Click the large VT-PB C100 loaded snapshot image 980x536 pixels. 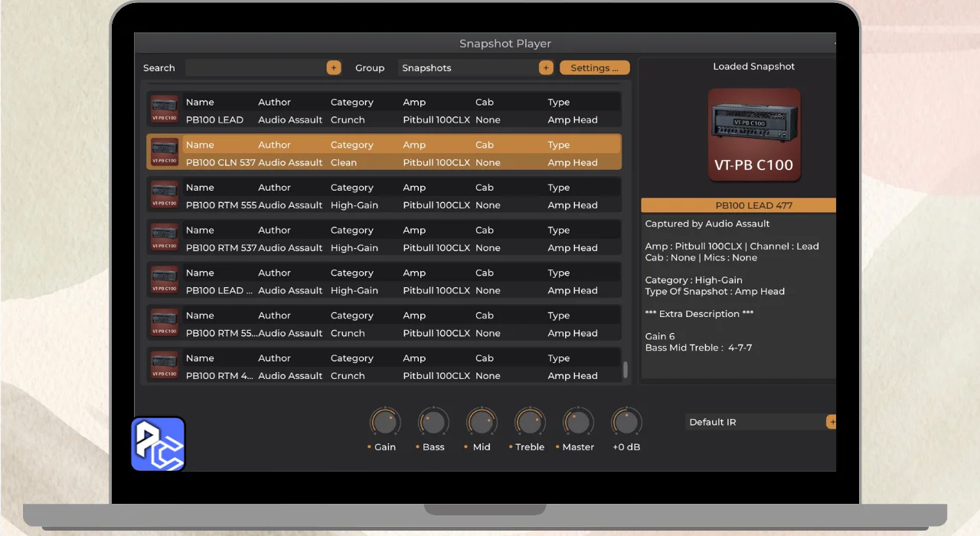(x=754, y=135)
